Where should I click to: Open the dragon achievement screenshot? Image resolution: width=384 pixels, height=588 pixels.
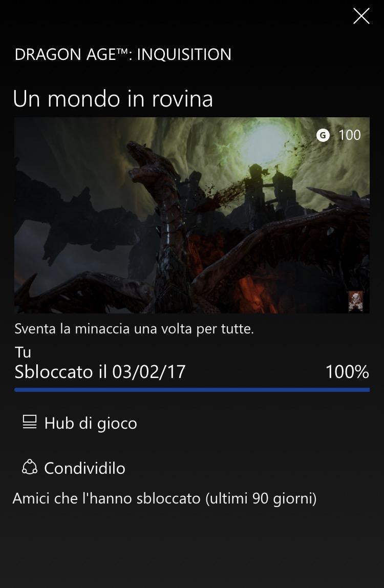pos(192,215)
